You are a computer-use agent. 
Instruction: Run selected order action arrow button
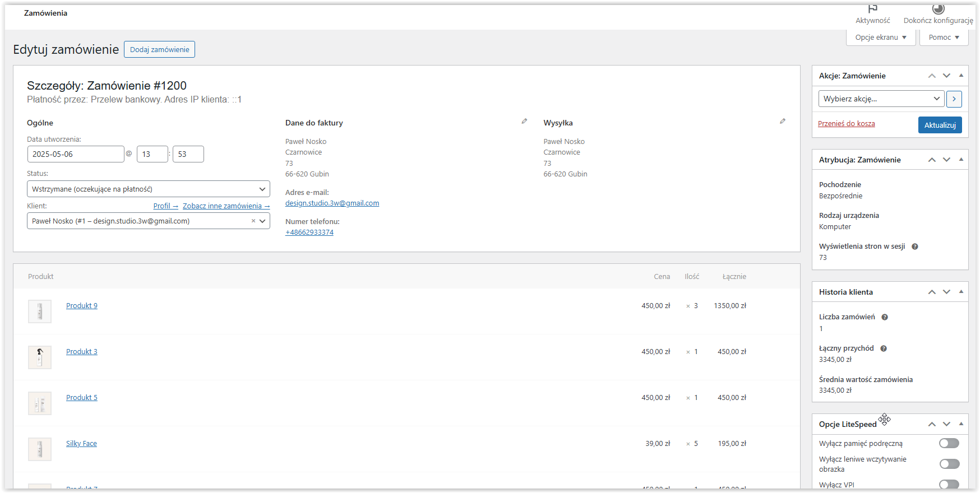click(x=954, y=99)
